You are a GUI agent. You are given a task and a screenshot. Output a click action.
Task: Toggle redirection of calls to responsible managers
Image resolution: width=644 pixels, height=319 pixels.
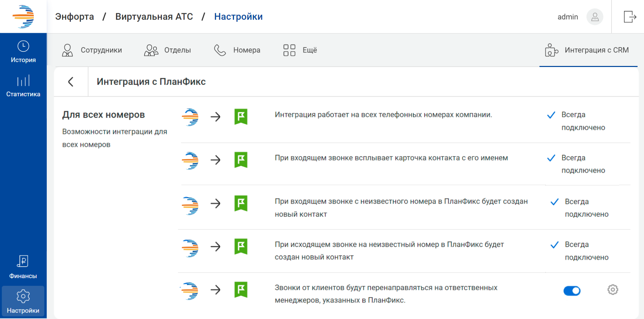tap(572, 291)
